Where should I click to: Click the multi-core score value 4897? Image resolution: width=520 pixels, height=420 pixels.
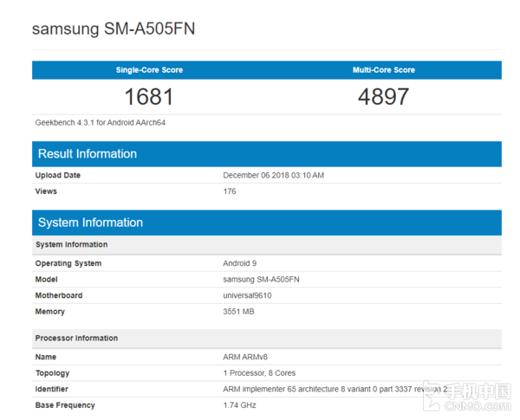(x=383, y=97)
